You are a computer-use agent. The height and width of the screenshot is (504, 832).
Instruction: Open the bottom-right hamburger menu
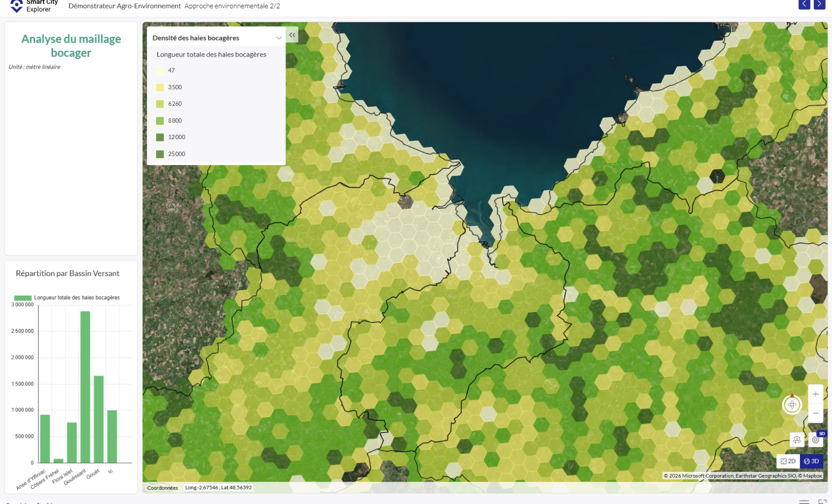tap(804, 501)
